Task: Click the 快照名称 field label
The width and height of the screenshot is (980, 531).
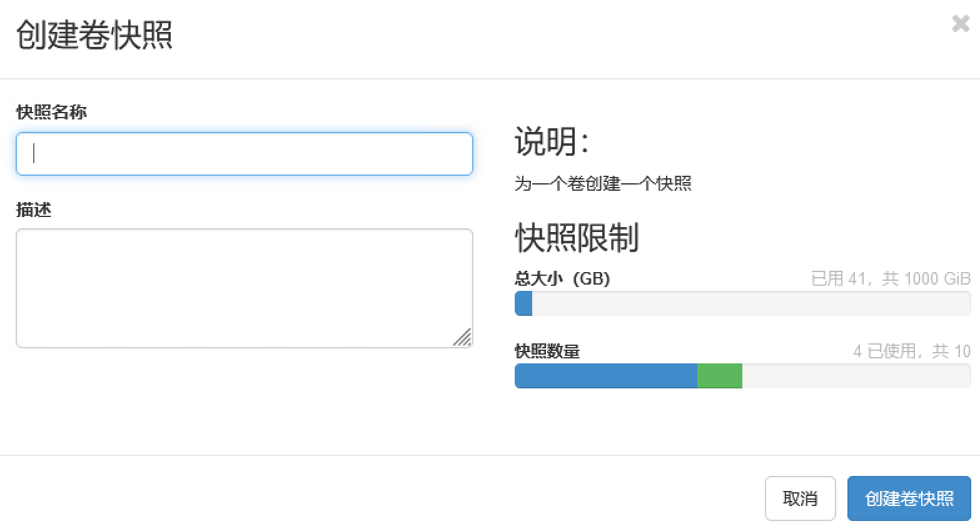Action: [51, 112]
